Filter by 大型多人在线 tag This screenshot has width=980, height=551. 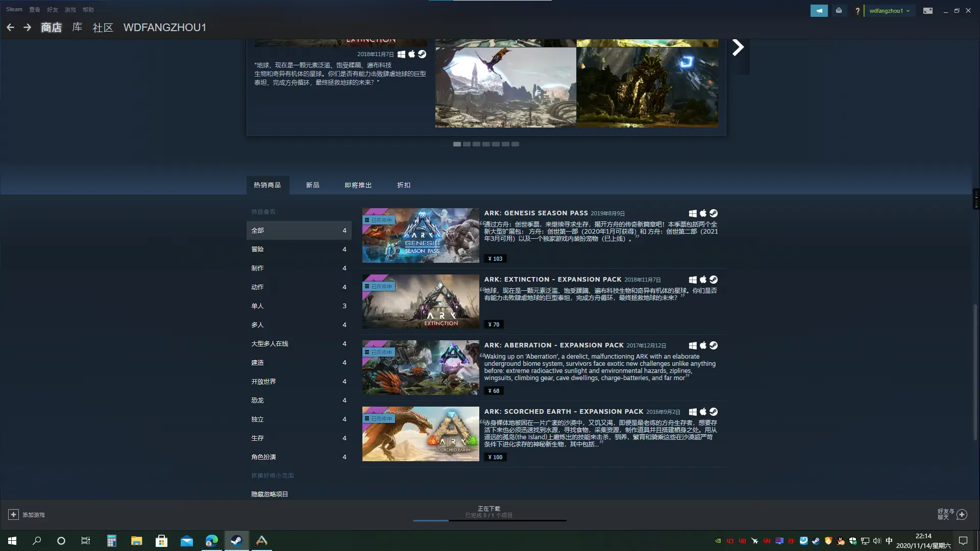[x=299, y=344]
